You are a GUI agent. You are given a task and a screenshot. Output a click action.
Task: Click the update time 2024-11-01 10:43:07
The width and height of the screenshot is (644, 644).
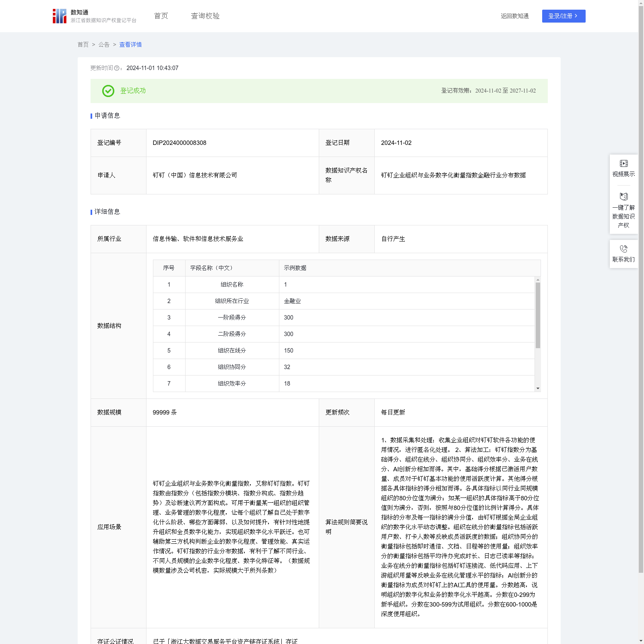coord(152,68)
